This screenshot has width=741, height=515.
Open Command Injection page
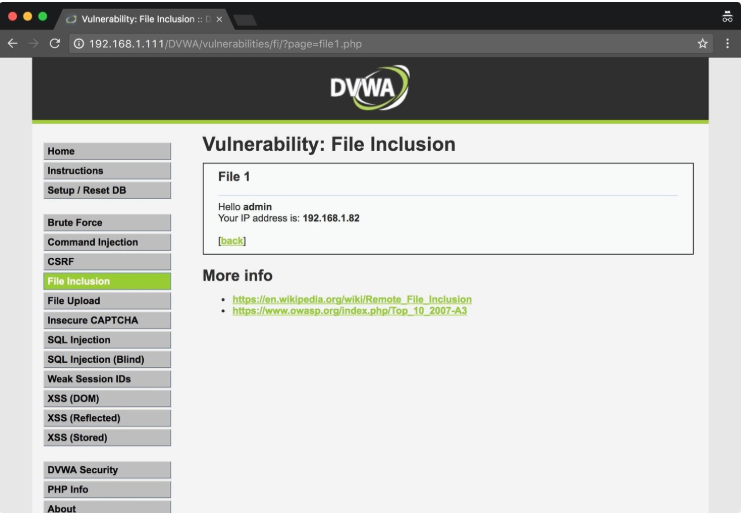(x=107, y=242)
